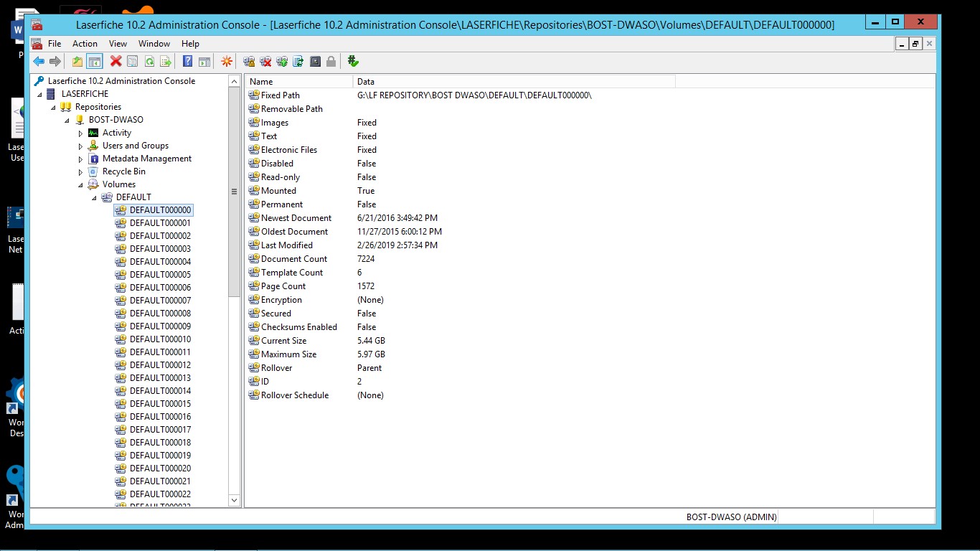The width and height of the screenshot is (980, 551).
Task: Collapse the BOST-DWASO repository node
Action: tap(67, 121)
